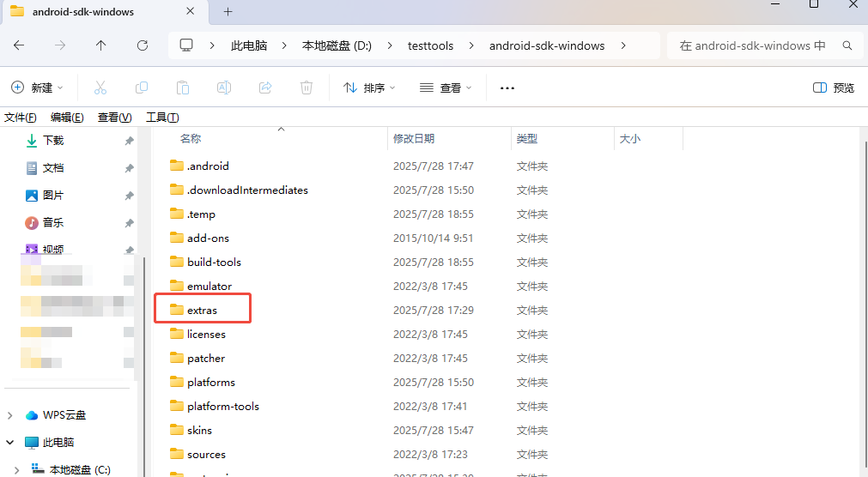Click the Copy toolbar icon
Screen dimensions: 868x477
[142, 88]
